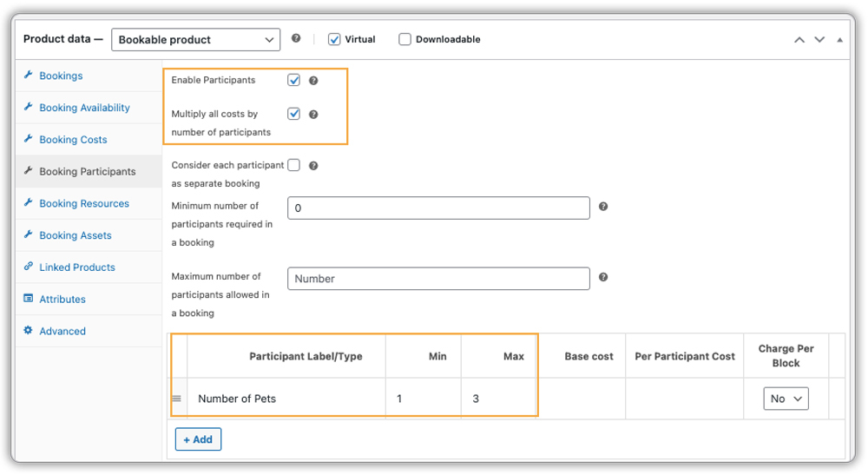Screen dimensions: 868x475
Task: Open the Bookable product type dropdown
Action: point(196,39)
